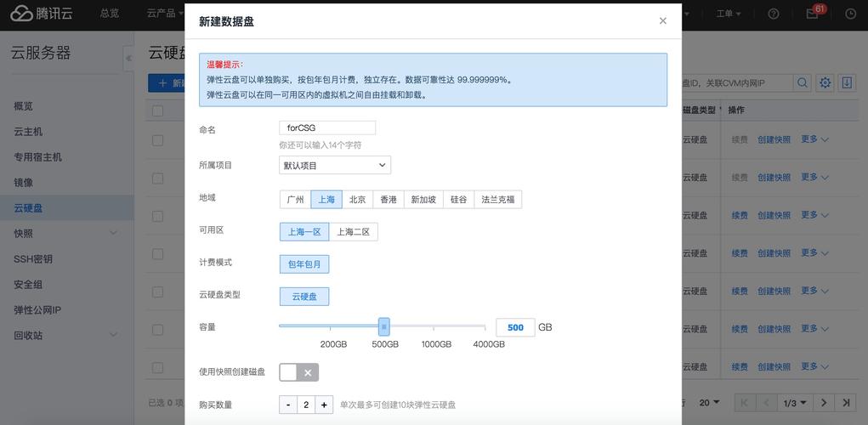868x425 pixels.
Task: Check the fourth disk row checkbox
Action: coord(158,254)
